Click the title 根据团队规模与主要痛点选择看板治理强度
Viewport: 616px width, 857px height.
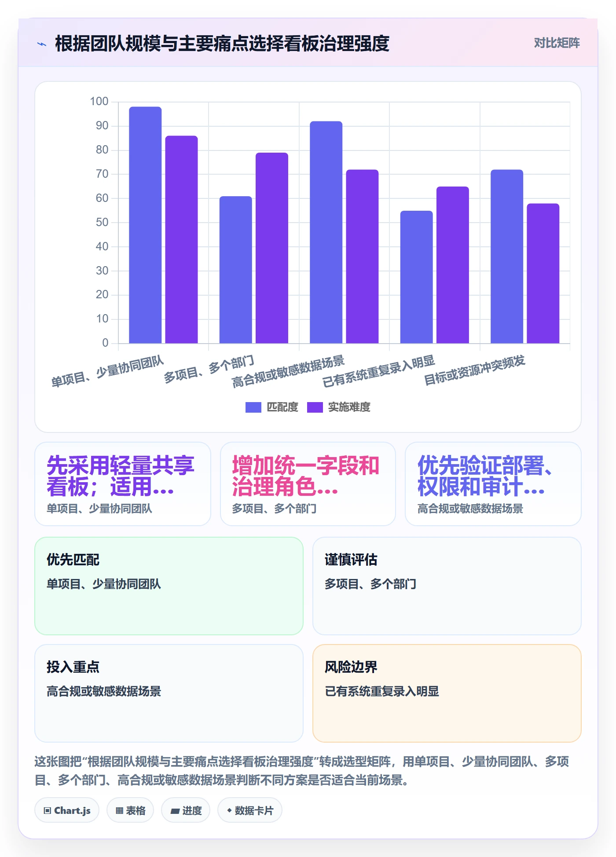(x=222, y=44)
